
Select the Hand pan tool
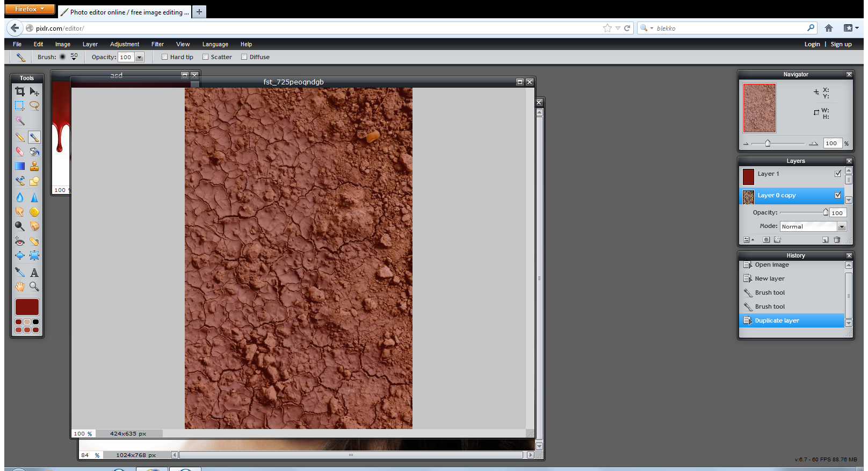[20, 287]
